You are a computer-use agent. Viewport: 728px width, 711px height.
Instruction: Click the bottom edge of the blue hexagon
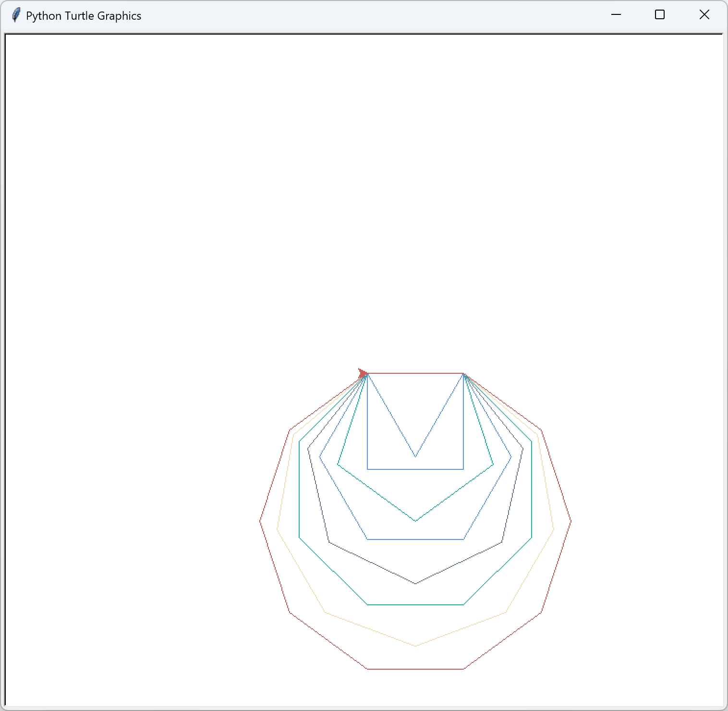415,539
